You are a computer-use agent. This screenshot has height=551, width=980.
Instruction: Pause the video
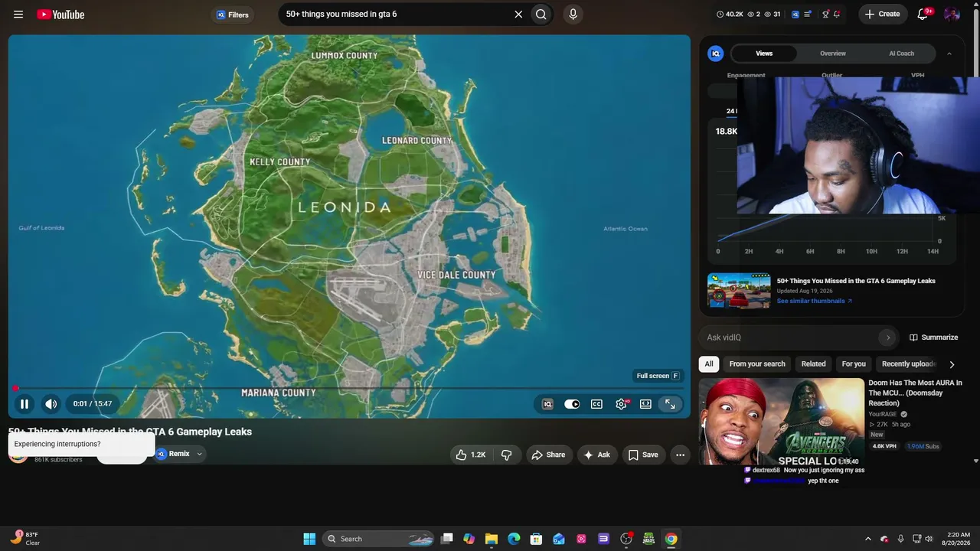pos(24,404)
